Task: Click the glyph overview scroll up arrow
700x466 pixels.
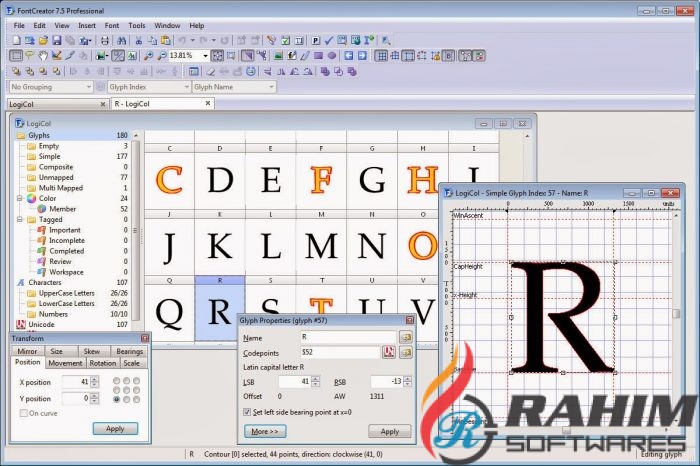Action: coord(527,136)
